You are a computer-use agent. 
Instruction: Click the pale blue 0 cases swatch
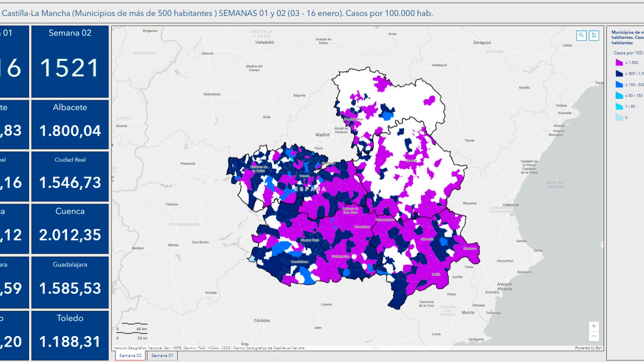tap(619, 117)
